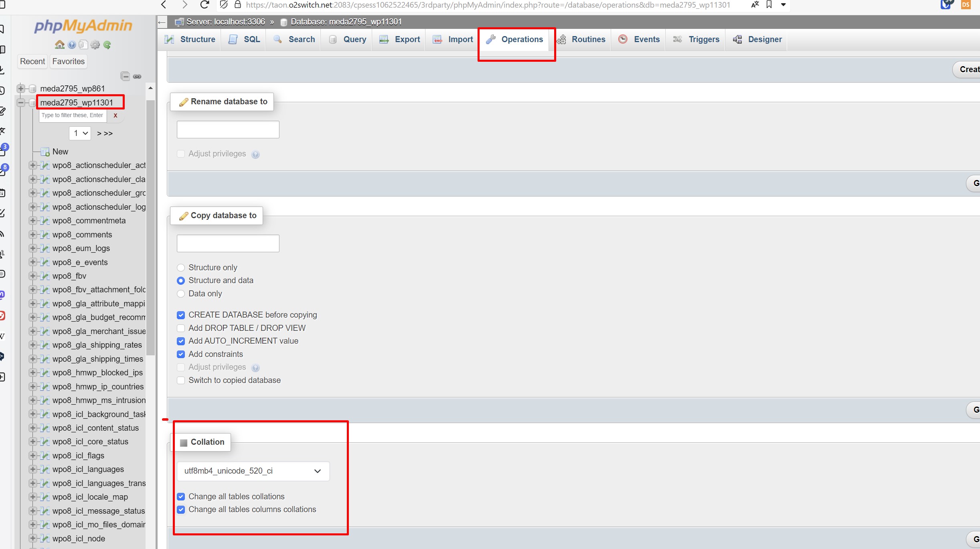The width and height of the screenshot is (980, 549).
Task: Click the browser reload icon
Action: pos(205,5)
